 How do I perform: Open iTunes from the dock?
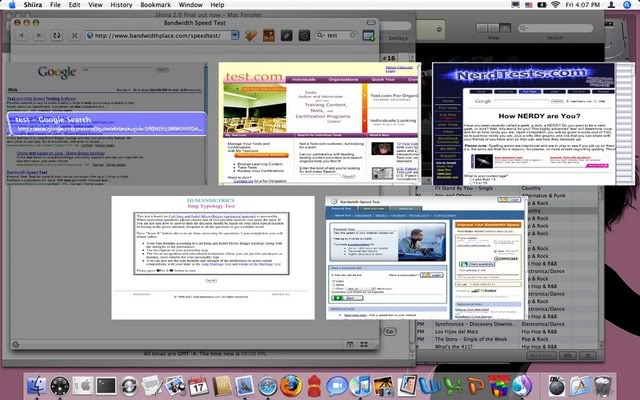point(360,385)
